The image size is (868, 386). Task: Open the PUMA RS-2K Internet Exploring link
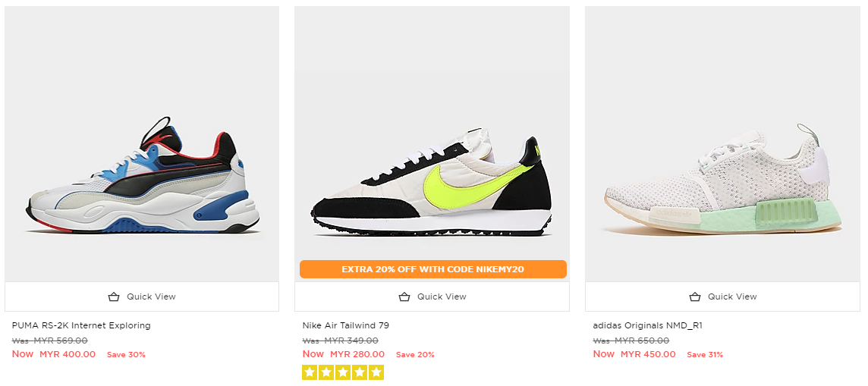tap(81, 325)
